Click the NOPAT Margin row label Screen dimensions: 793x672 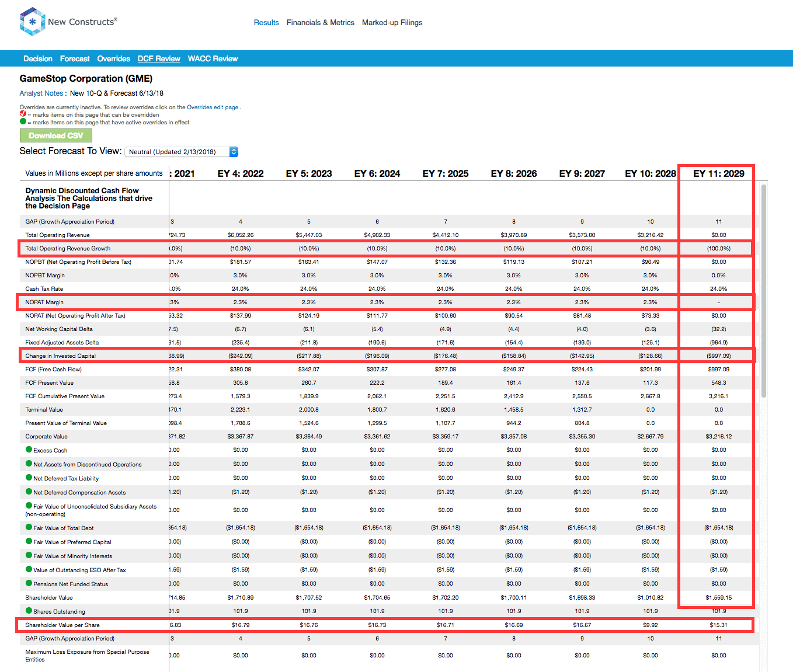pyautogui.click(x=44, y=302)
